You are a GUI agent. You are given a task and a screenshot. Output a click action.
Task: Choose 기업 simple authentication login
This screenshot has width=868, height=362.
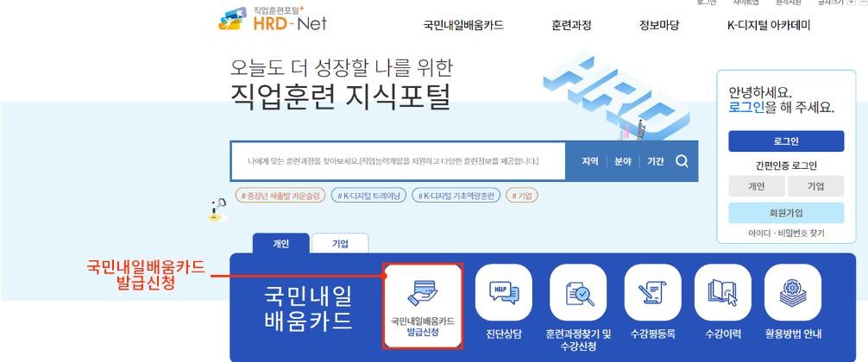816,186
